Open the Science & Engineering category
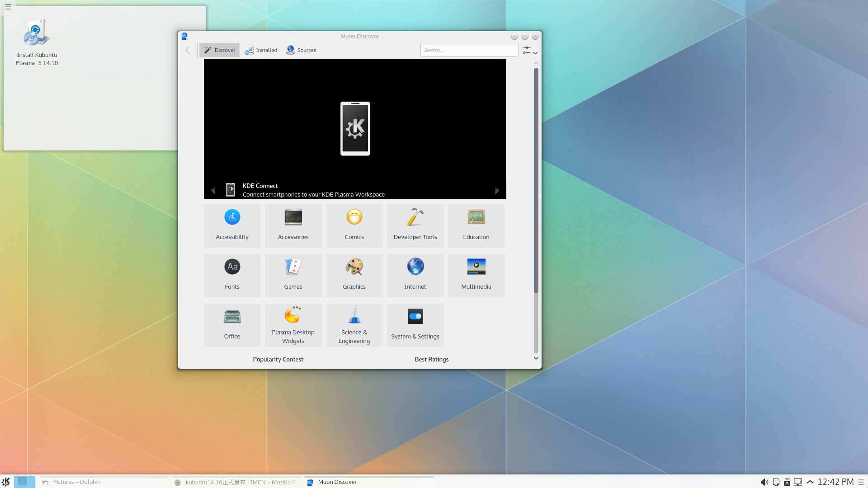 354,325
